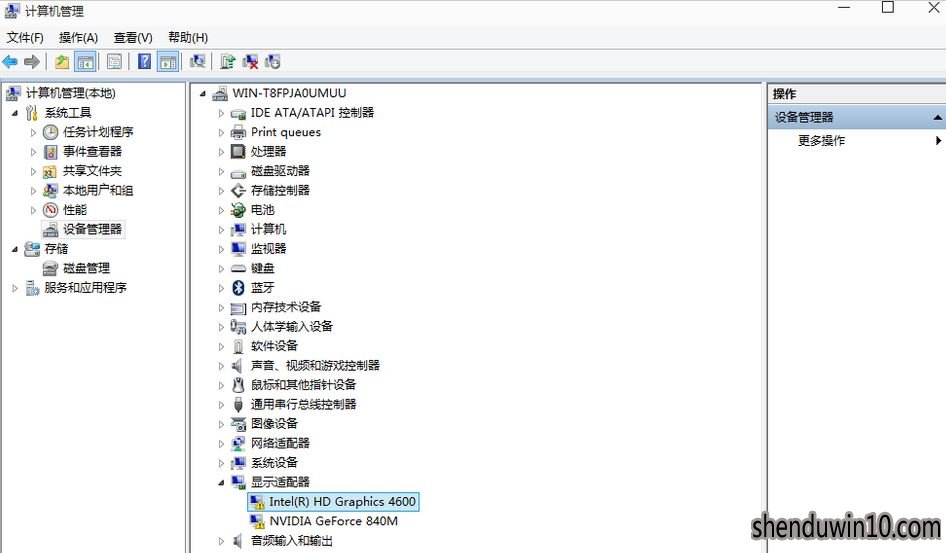Open the 查看(V) menu
The width and height of the screenshot is (946, 553).
(133, 37)
